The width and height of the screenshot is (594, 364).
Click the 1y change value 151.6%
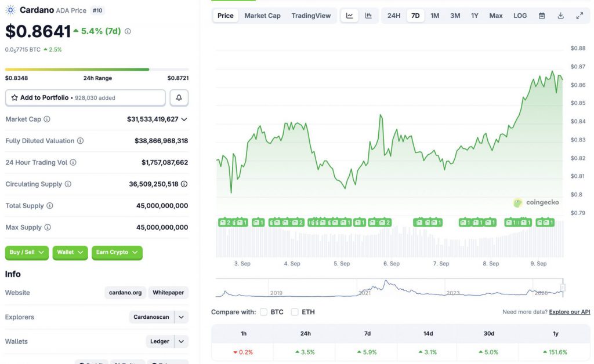point(555,352)
